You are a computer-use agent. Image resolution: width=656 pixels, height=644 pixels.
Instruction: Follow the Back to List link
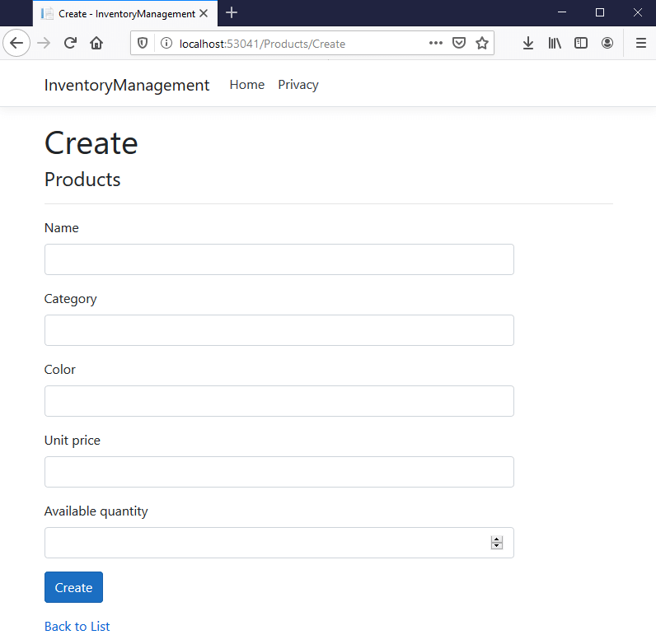(x=77, y=626)
